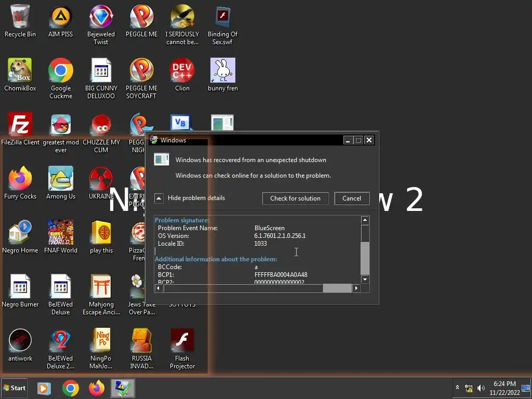This screenshot has width=532, height=399.
Task: Click the Start button
Action: [14, 388]
